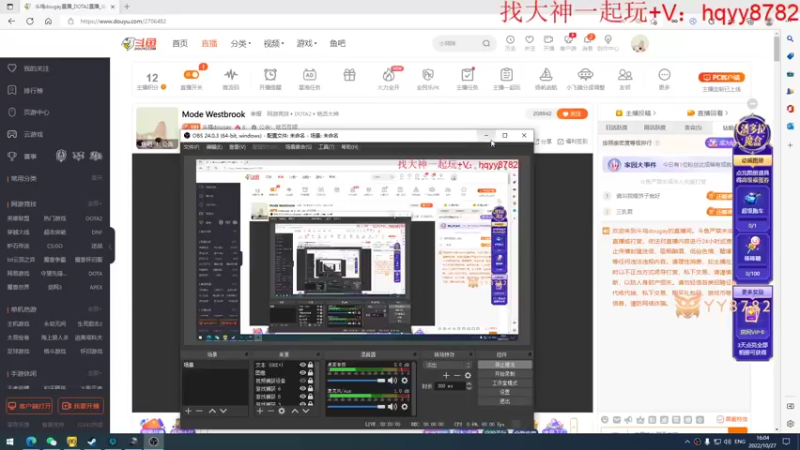This screenshot has width=800, height=450.
Task: Open OBS studio mode button
Action: [505, 383]
